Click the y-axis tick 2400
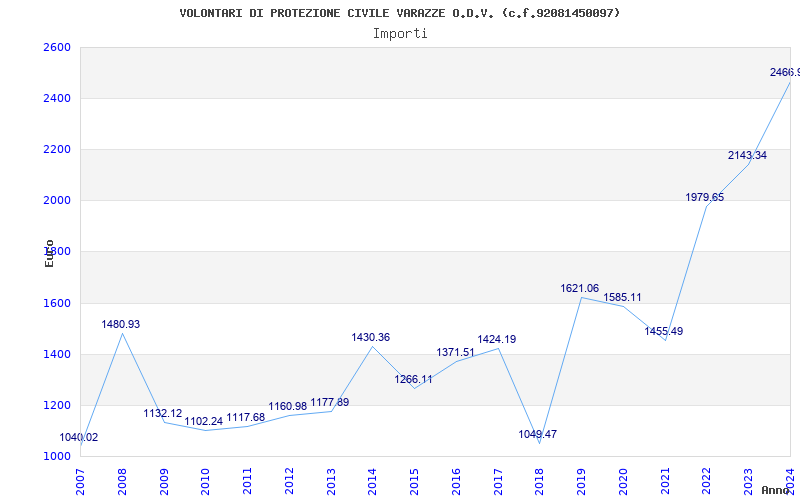 click(57, 98)
